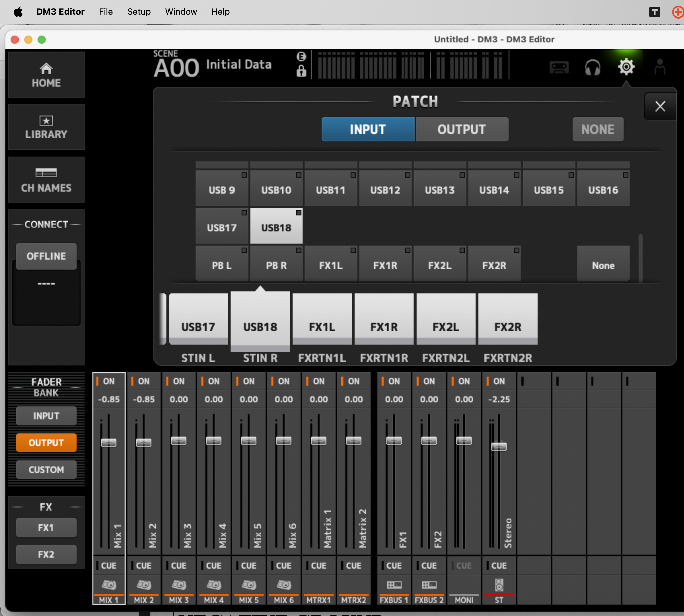The height and width of the screenshot is (616, 684).
Task: Click the user account silhouette icon
Action: tap(659, 67)
